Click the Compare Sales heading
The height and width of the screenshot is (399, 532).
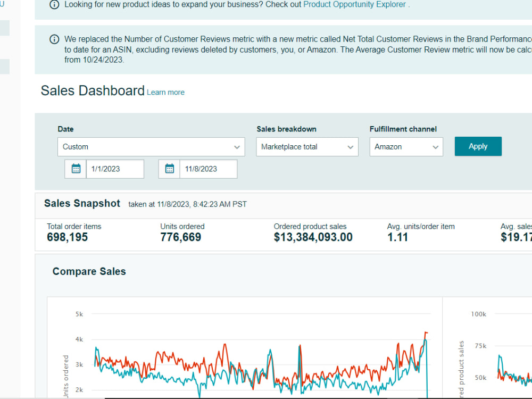[89, 271]
